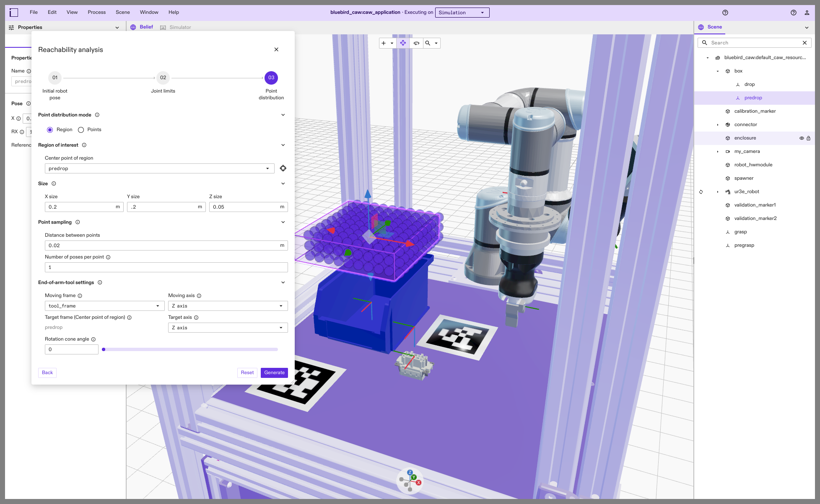Click the Generate button
The image size is (820, 504).
(x=274, y=373)
